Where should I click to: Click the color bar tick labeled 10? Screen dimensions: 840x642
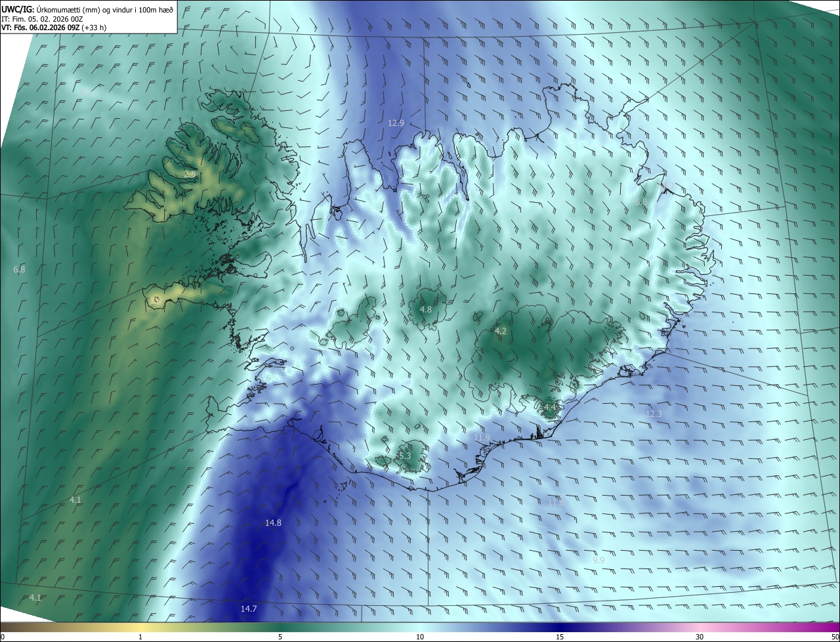(420, 637)
